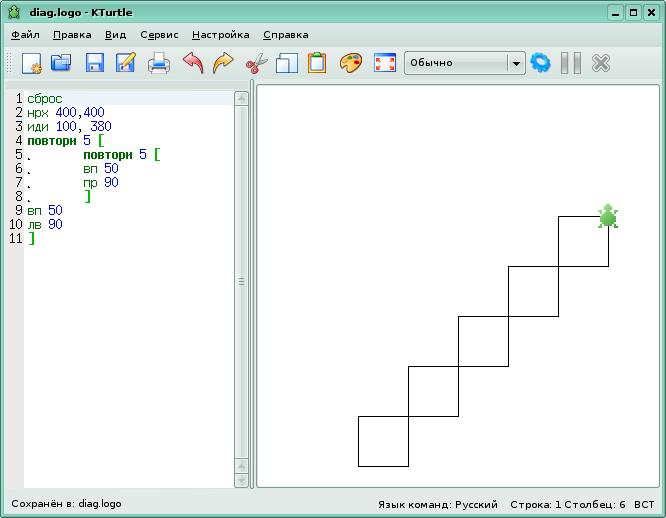Open the Настройка menu
This screenshot has width=666, height=518.
coord(220,35)
